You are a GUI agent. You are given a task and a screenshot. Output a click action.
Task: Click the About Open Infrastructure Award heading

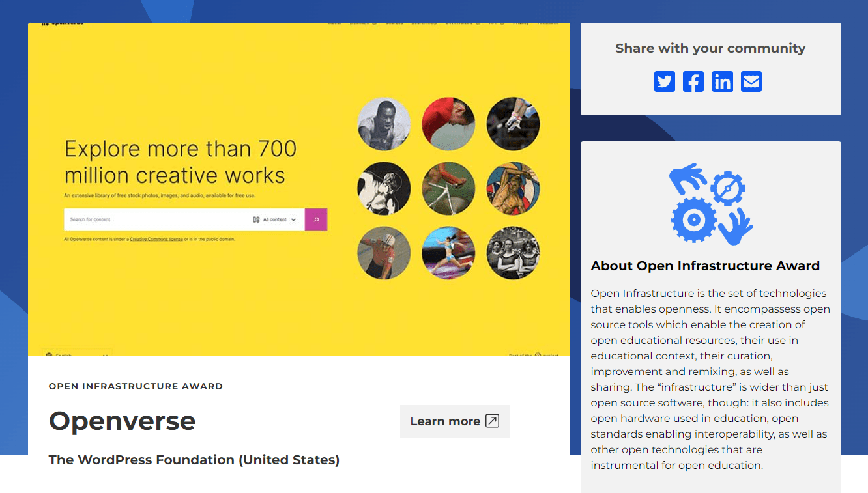705,266
